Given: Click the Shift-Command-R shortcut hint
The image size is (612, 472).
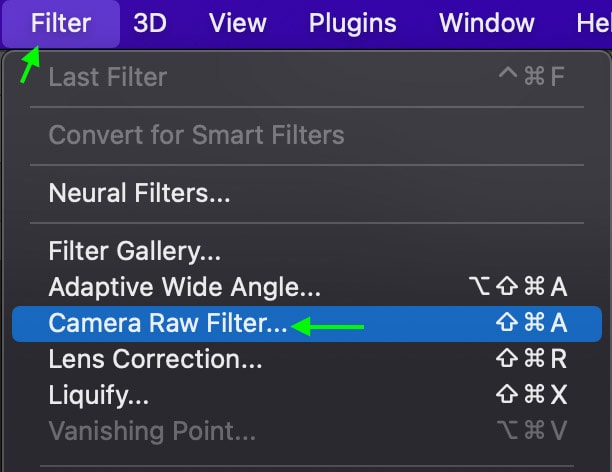Looking at the screenshot, I should click(531, 360).
